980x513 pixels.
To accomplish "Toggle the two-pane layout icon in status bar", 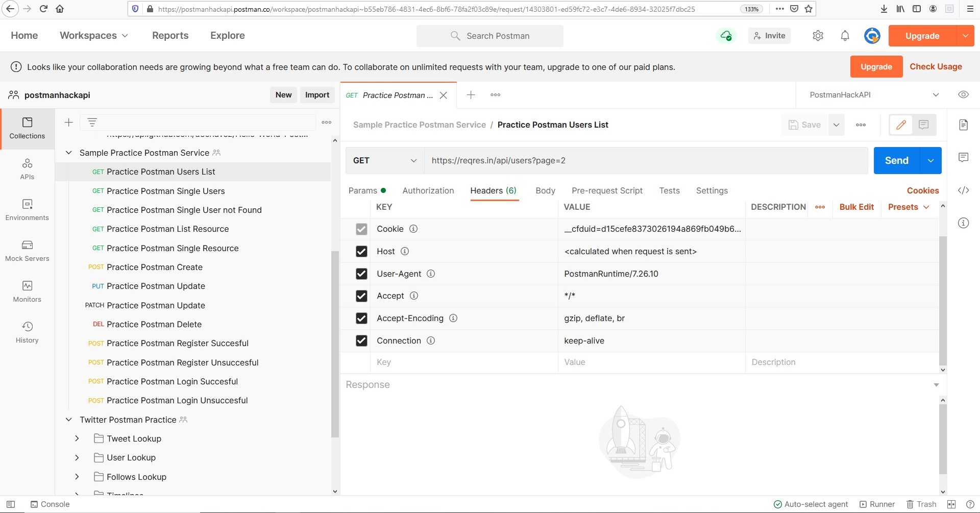I will click(951, 504).
